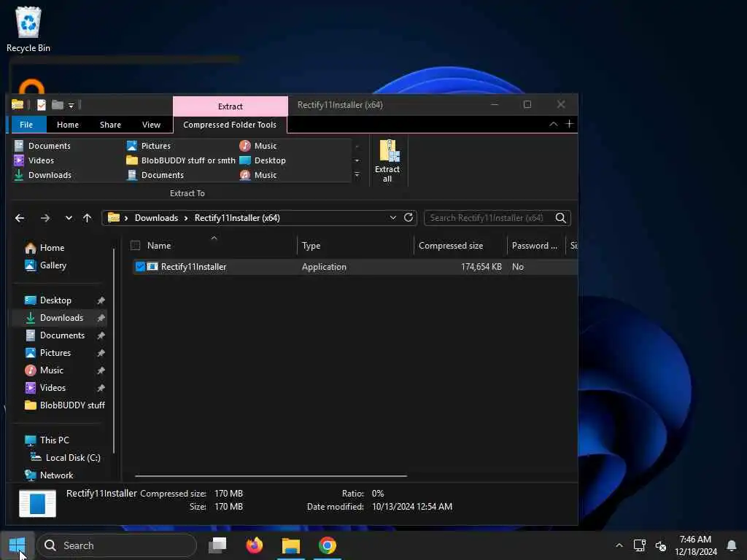The height and width of the screenshot is (560, 747).
Task: Expand the address bar history dropdown
Action: click(392, 217)
